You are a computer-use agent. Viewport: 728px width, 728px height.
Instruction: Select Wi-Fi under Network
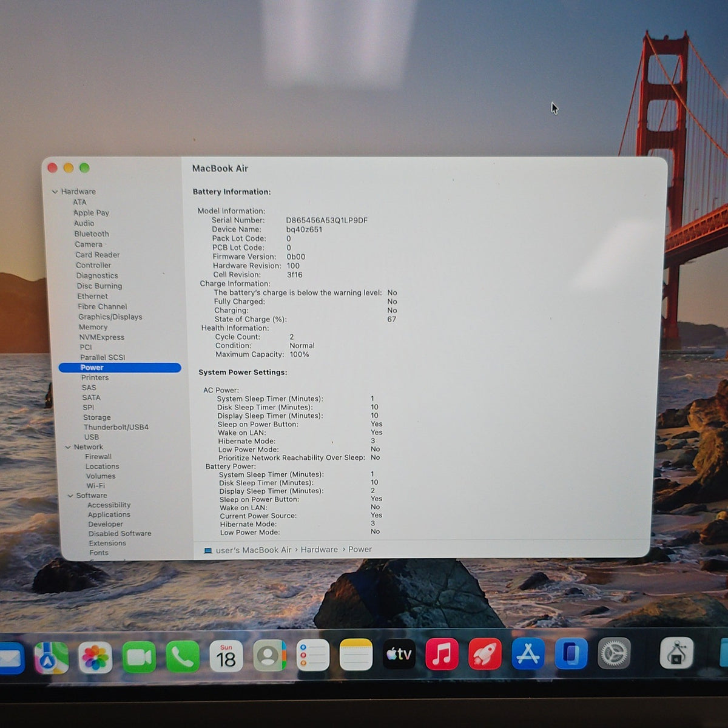tap(95, 486)
